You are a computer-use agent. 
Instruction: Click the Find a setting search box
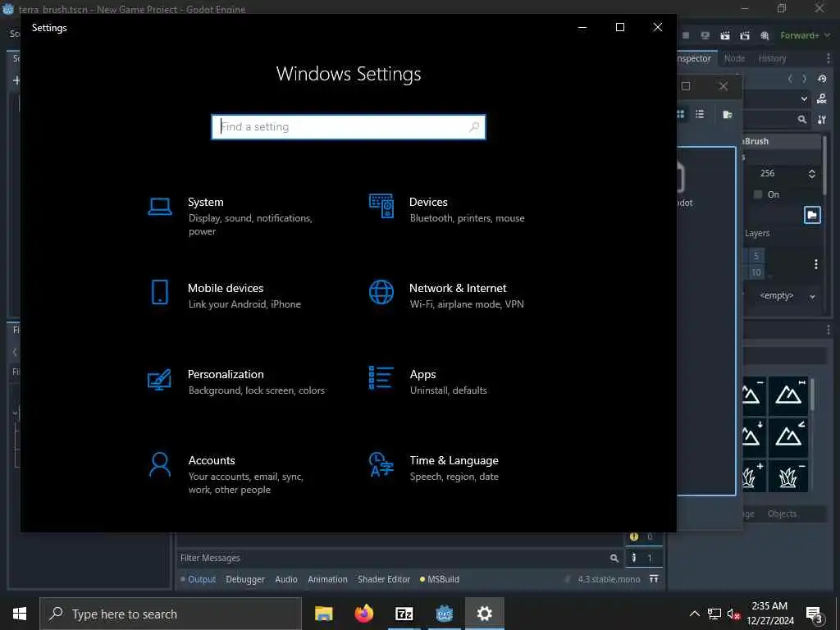point(348,127)
